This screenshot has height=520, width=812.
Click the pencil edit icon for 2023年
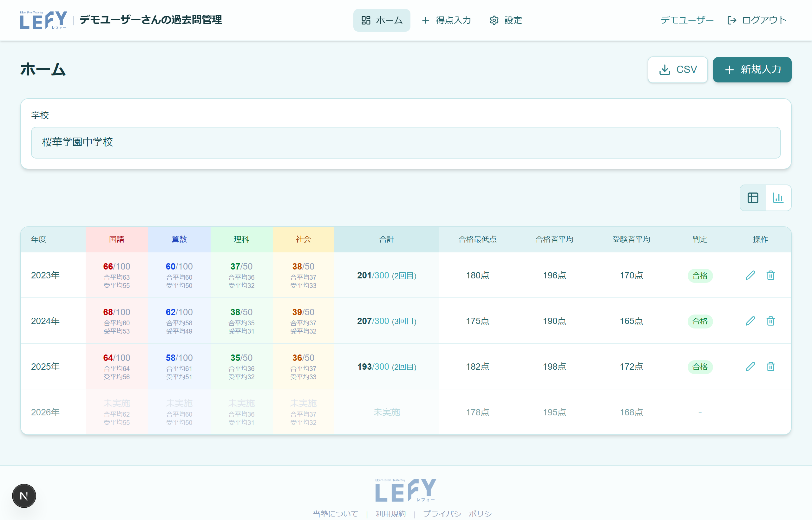click(750, 275)
